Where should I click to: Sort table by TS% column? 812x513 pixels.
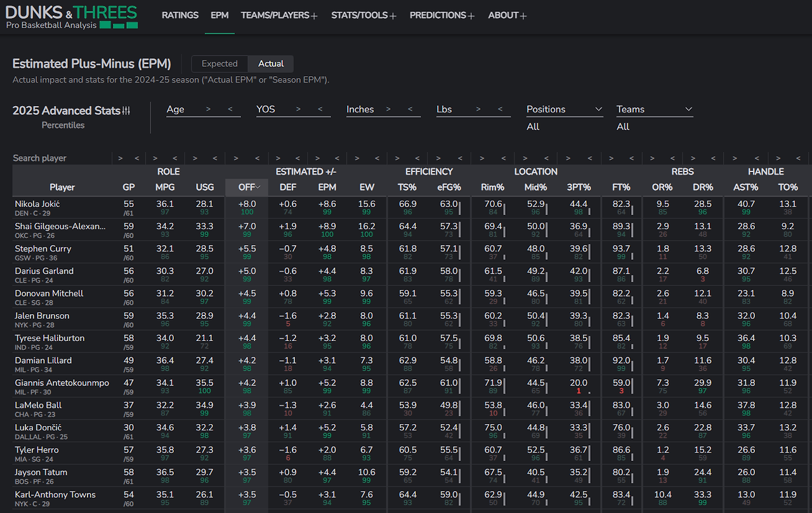pyautogui.click(x=407, y=187)
